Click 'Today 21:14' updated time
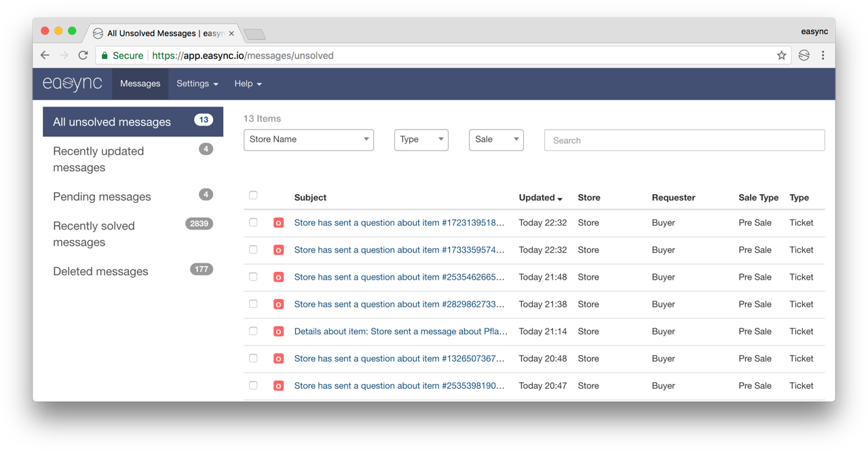The height and width of the screenshot is (452, 868). [x=542, y=331]
